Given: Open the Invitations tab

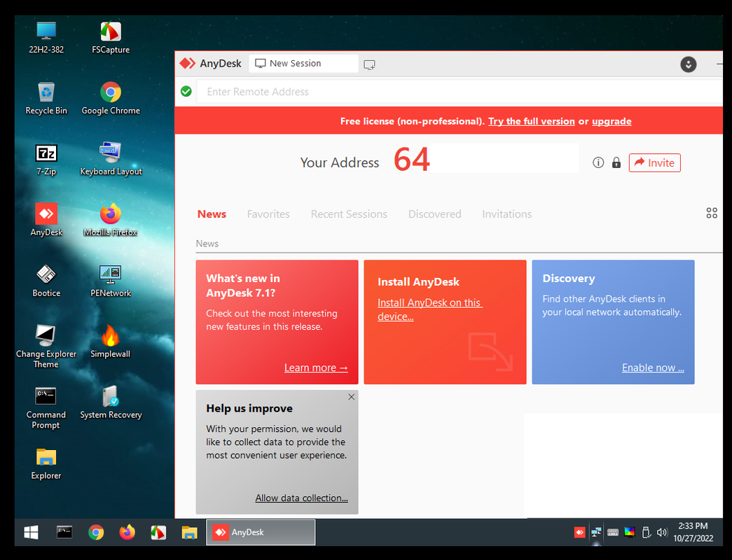Looking at the screenshot, I should pos(507,213).
